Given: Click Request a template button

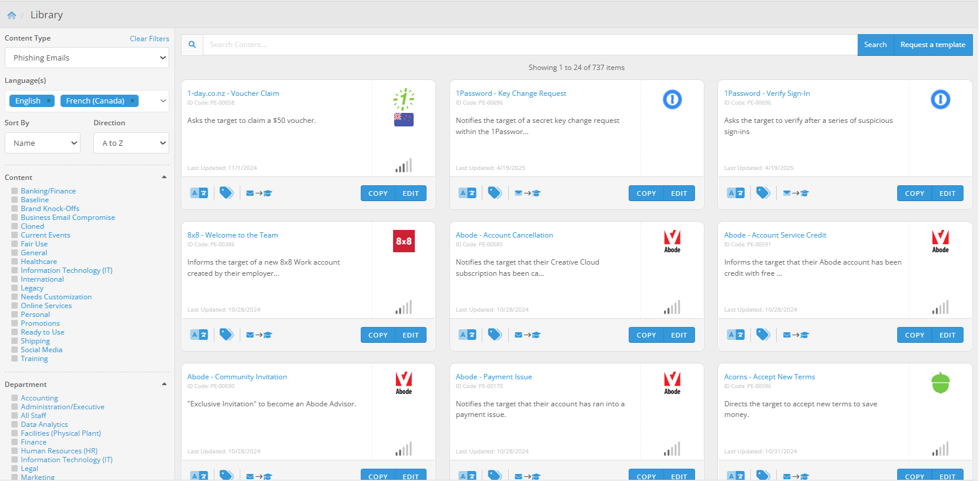Looking at the screenshot, I should (932, 45).
